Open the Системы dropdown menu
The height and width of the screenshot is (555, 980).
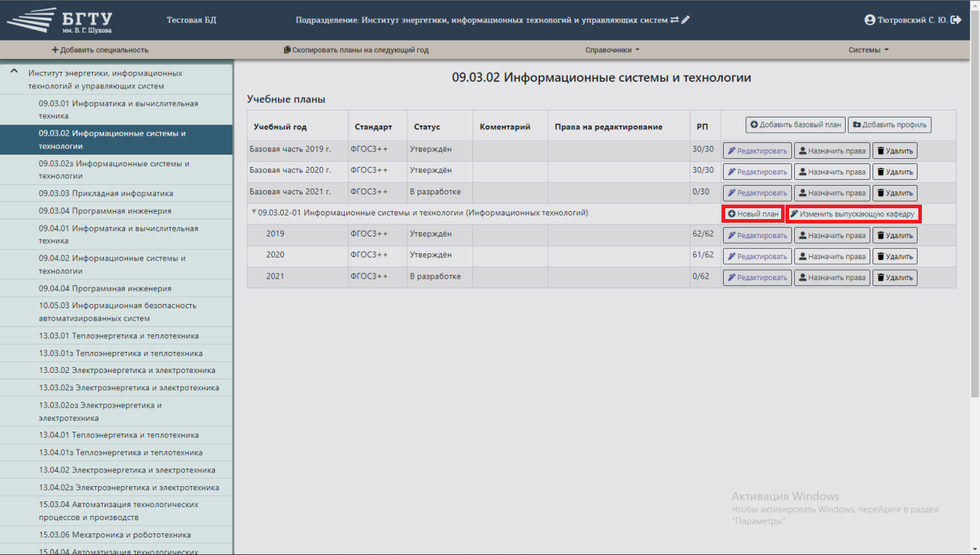pyautogui.click(x=868, y=50)
